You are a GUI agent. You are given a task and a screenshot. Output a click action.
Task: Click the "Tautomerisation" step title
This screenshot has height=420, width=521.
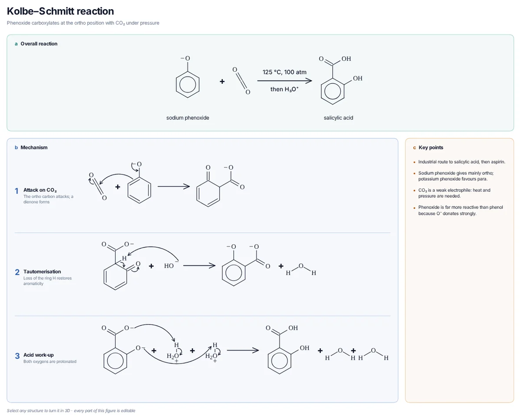tap(42, 272)
